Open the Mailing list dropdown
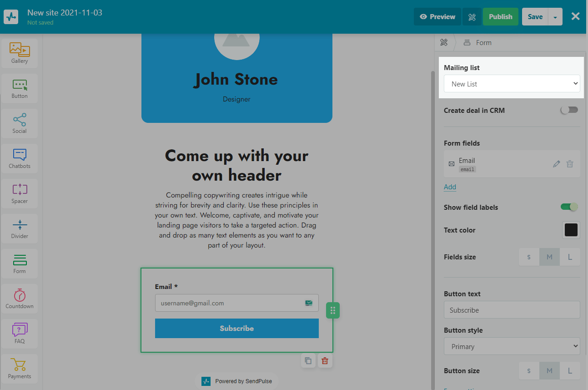The image size is (588, 390). [512, 84]
